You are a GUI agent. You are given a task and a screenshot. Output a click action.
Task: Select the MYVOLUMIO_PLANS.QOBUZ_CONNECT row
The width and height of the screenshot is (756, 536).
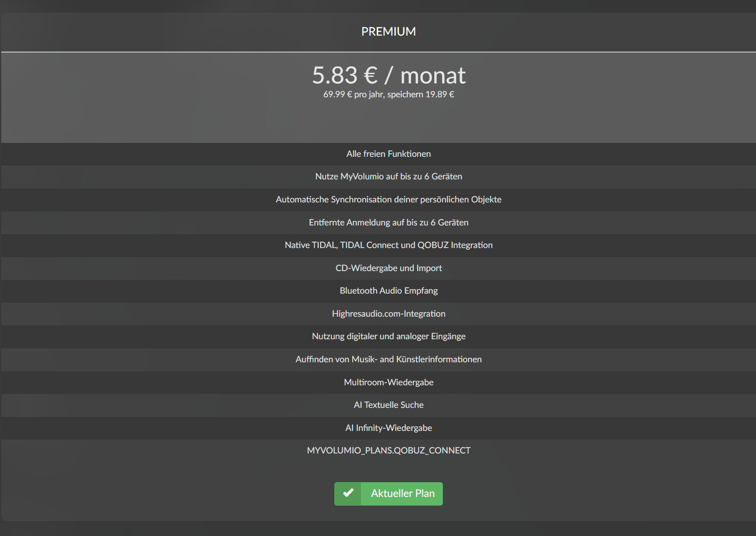point(379,451)
